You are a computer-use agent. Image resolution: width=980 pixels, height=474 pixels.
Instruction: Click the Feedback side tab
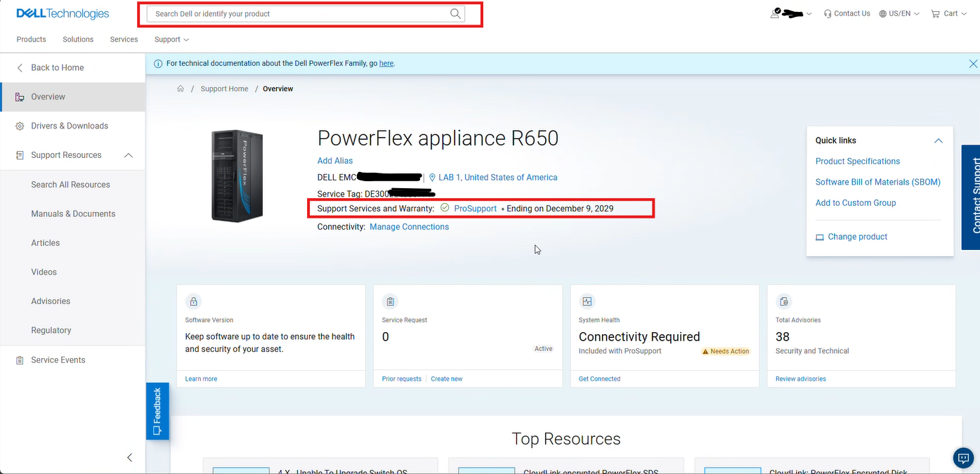pos(157,412)
